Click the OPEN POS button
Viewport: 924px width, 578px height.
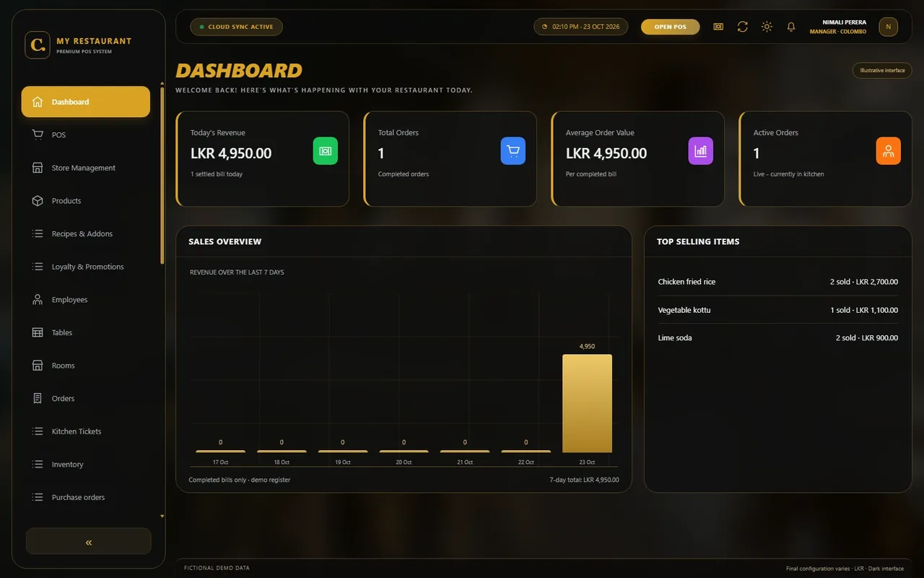click(671, 27)
